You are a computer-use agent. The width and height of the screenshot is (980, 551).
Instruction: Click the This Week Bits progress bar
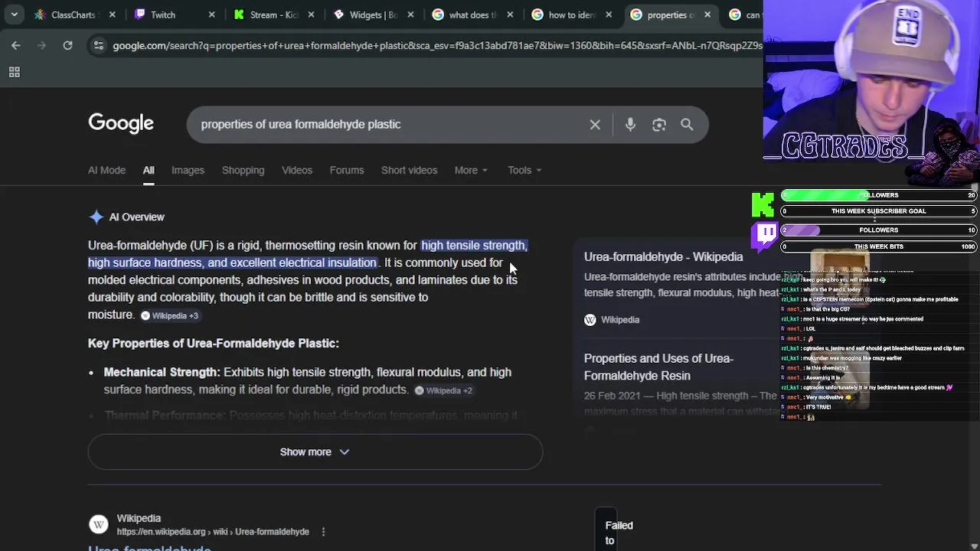(878, 246)
